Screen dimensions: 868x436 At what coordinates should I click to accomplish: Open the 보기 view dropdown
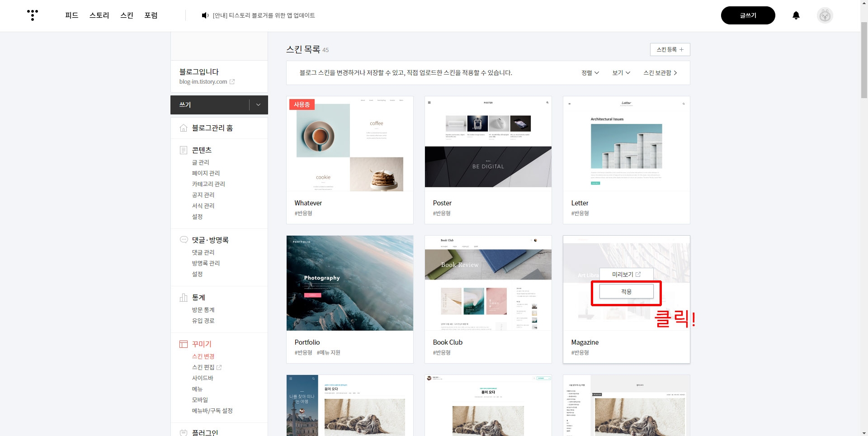(x=621, y=73)
